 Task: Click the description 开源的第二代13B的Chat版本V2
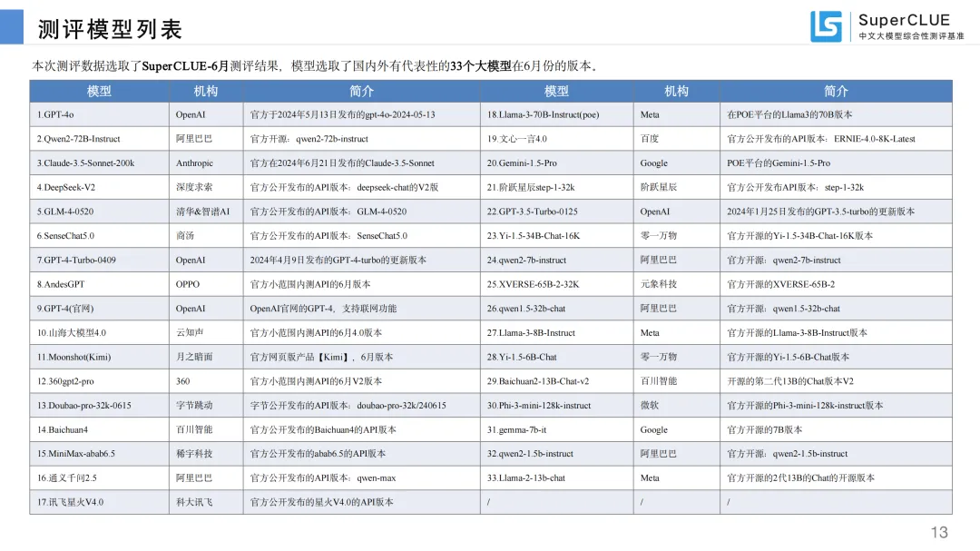[x=837, y=381]
